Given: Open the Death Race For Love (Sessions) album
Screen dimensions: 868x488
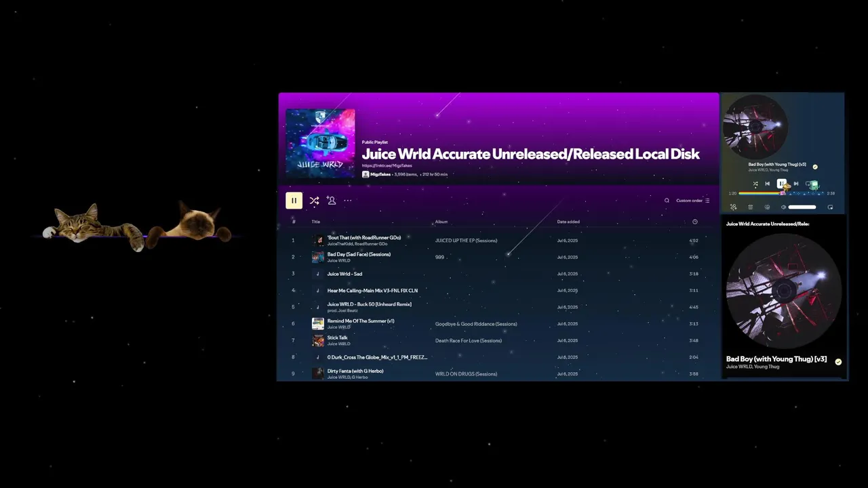Looking at the screenshot, I should (x=469, y=341).
